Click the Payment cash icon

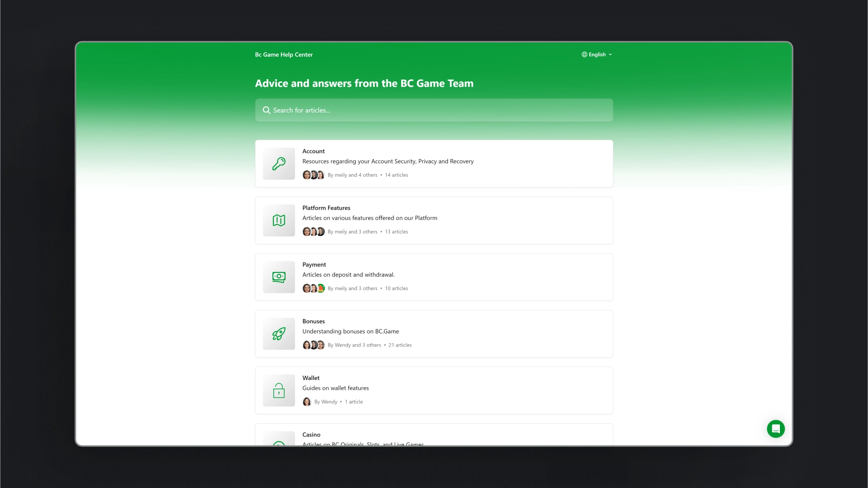[279, 277]
